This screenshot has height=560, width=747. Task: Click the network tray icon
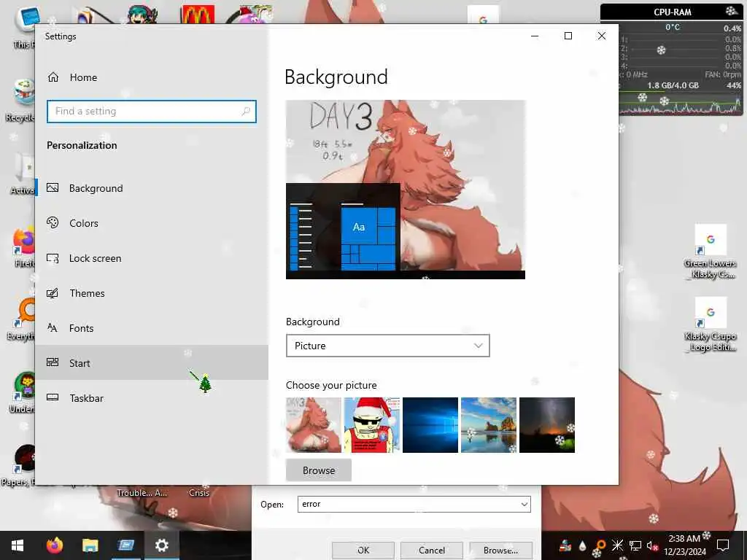coord(635,545)
